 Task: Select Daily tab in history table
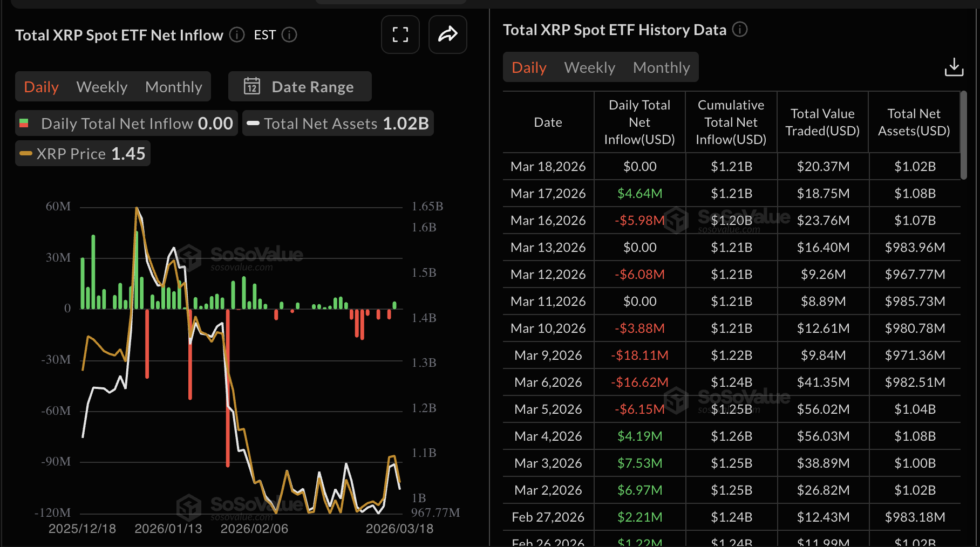coord(529,67)
